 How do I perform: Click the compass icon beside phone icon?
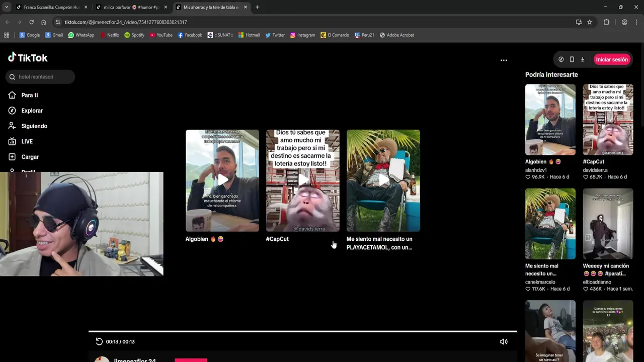point(561,59)
